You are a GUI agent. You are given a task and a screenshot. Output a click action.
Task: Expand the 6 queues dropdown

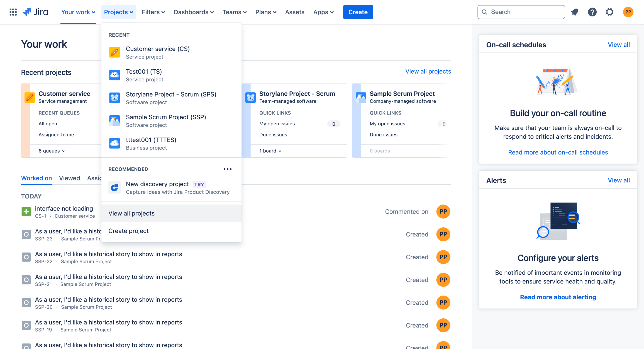pyautogui.click(x=52, y=151)
